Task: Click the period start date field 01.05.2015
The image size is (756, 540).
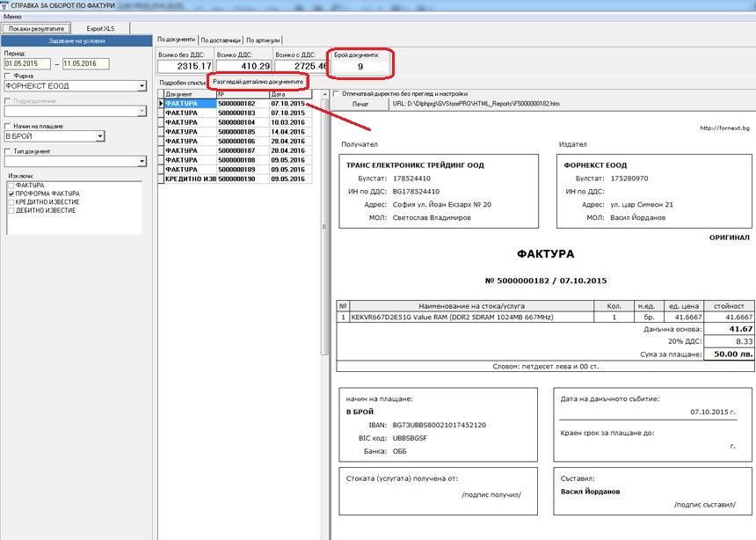Action: coord(27,63)
